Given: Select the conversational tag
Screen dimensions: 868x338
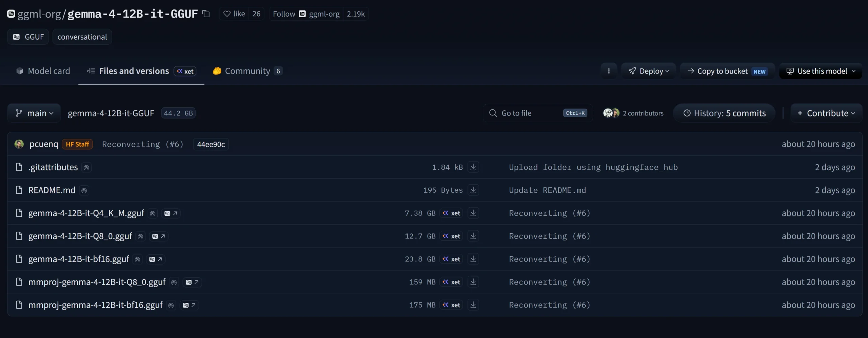Looking at the screenshot, I should coord(82,37).
